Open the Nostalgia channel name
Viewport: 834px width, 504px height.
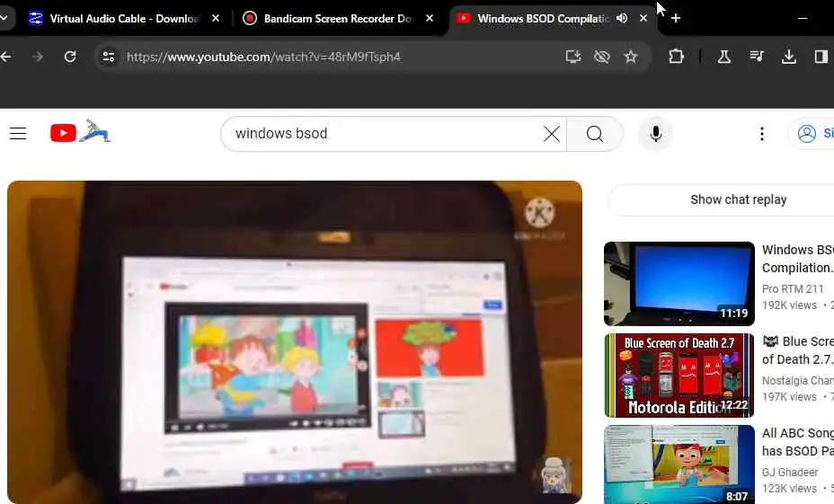[798, 381]
